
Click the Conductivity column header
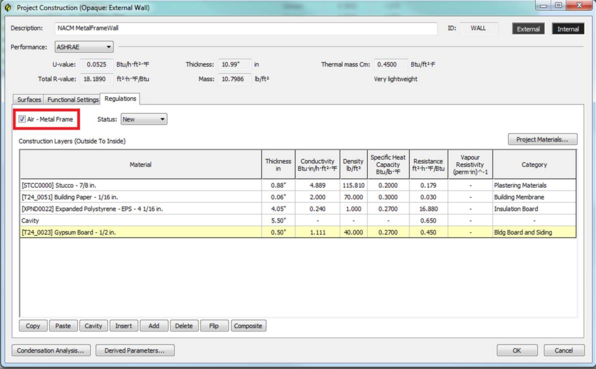[x=317, y=164]
